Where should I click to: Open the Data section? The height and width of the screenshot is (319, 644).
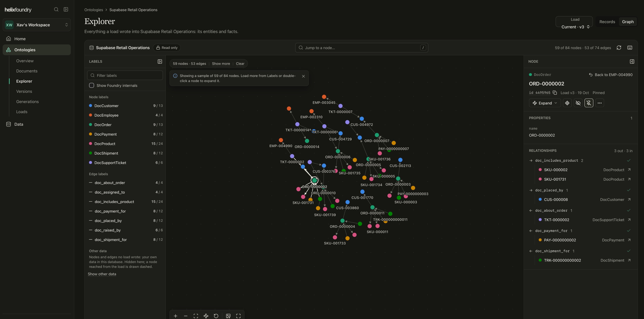pos(37,124)
